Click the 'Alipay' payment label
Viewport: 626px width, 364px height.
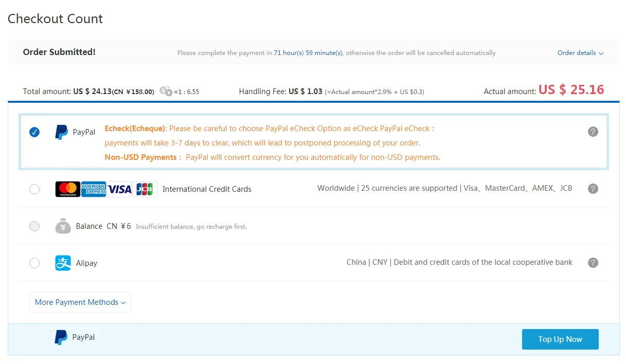click(x=86, y=263)
